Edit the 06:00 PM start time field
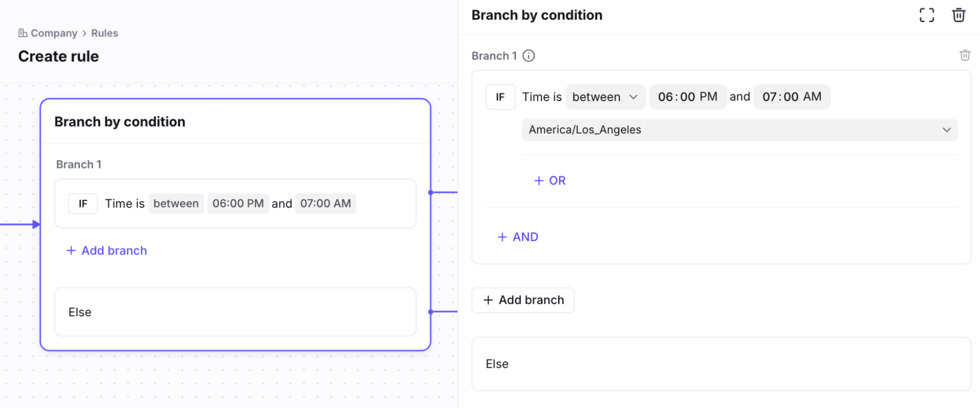 (x=687, y=97)
